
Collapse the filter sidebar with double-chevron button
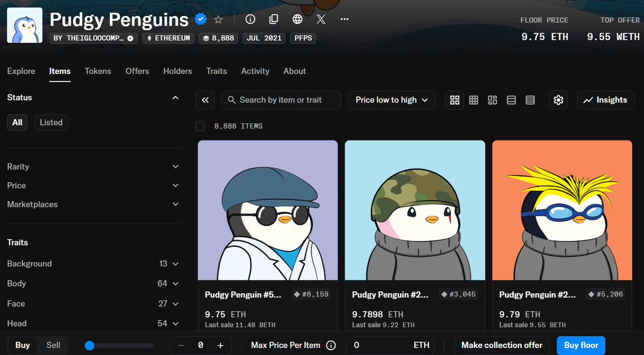pyautogui.click(x=205, y=100)
